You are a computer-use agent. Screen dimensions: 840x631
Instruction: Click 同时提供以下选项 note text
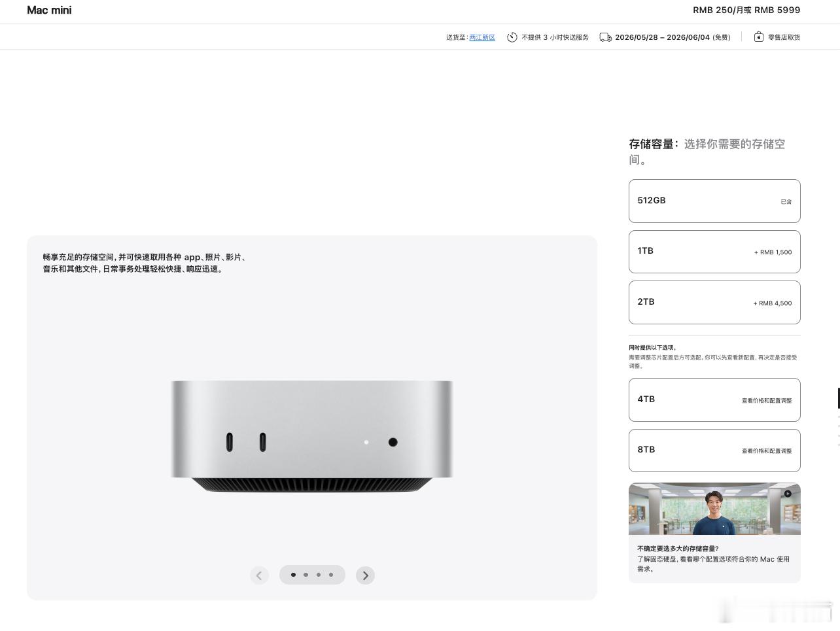pos(653,348)
